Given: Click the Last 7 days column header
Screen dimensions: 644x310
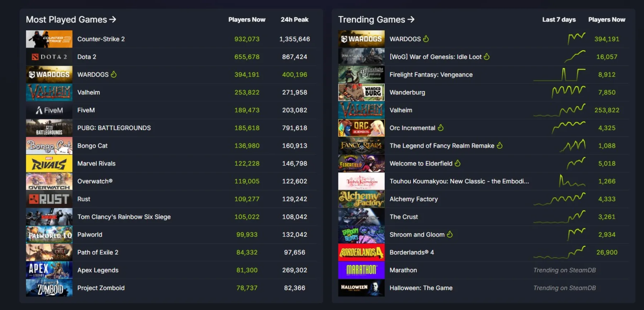Looking at the screenshot, I should point(559,20).
